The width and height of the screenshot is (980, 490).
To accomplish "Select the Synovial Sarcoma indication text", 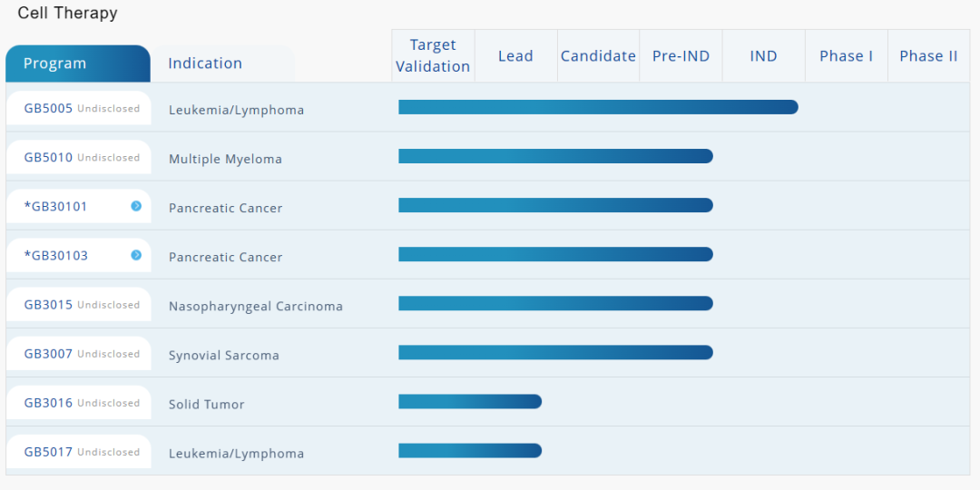I will [x=224, y=356].
